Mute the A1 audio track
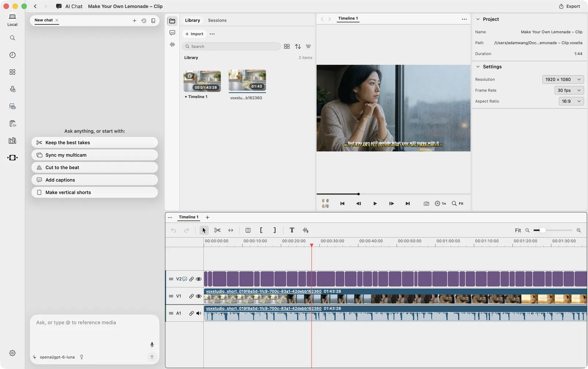 (198, 313)
